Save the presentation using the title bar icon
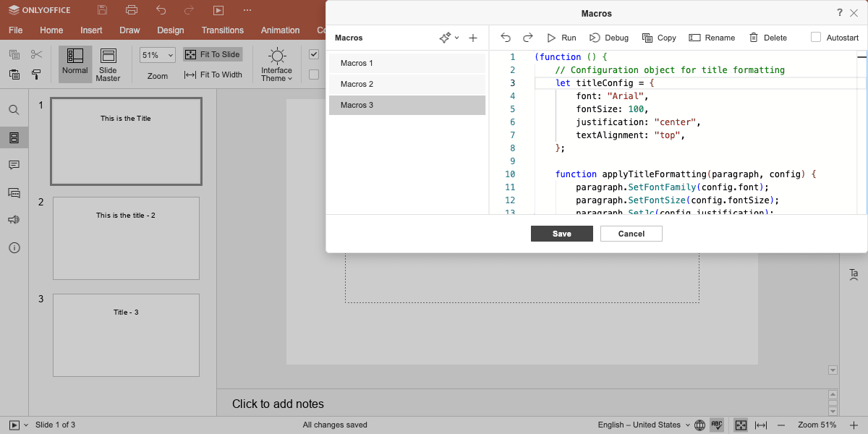Image resolution: width=868 pixels, height=434 pixels. [102, 10]
